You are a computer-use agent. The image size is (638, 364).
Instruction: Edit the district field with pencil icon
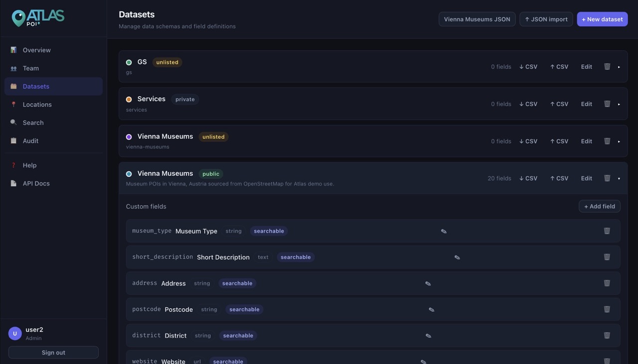(x=428, y=336)
